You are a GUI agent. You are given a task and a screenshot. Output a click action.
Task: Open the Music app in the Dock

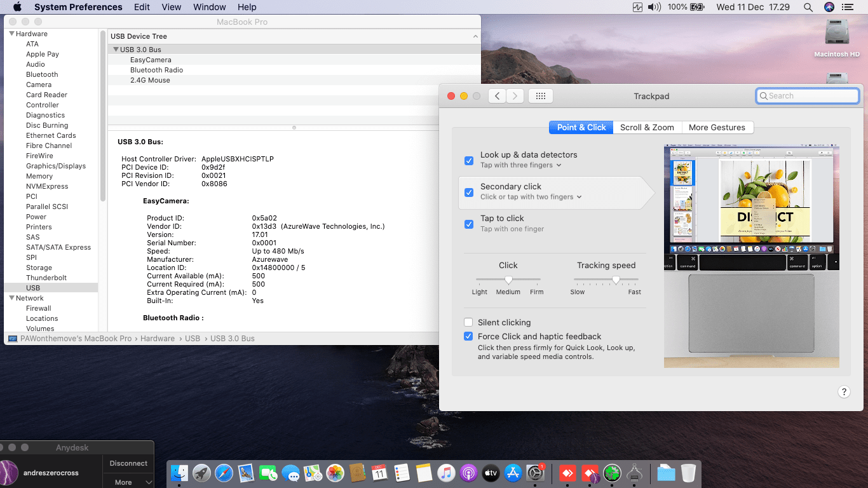click(x=446, y=473)
